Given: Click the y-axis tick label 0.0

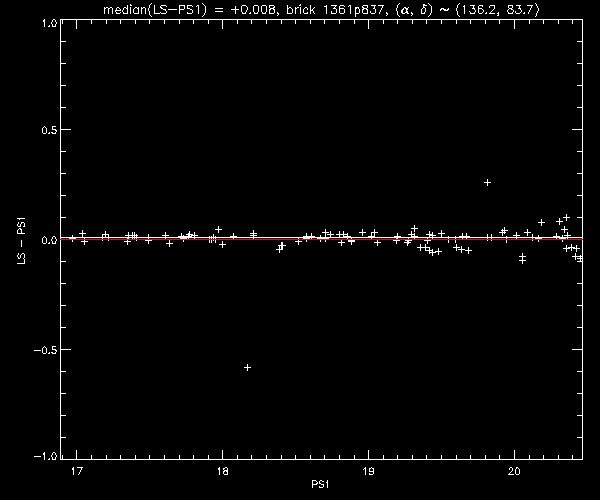Looking at the screenshot, I should click(49, 240).
